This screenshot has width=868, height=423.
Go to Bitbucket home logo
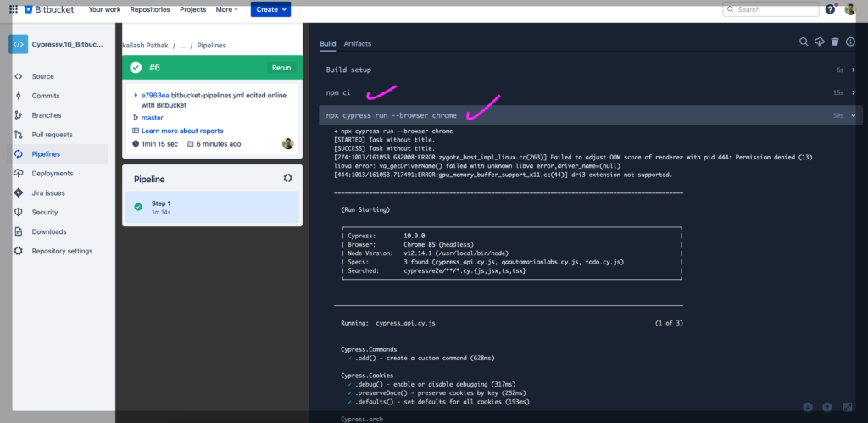tap(49, 9)
